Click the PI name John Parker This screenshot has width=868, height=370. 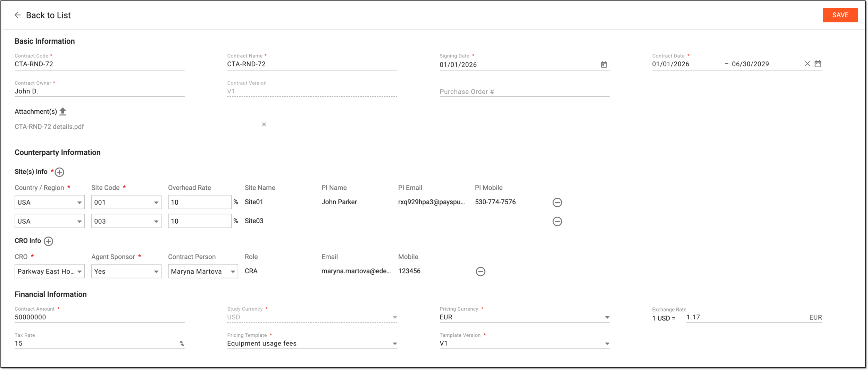tap(339, 202)
